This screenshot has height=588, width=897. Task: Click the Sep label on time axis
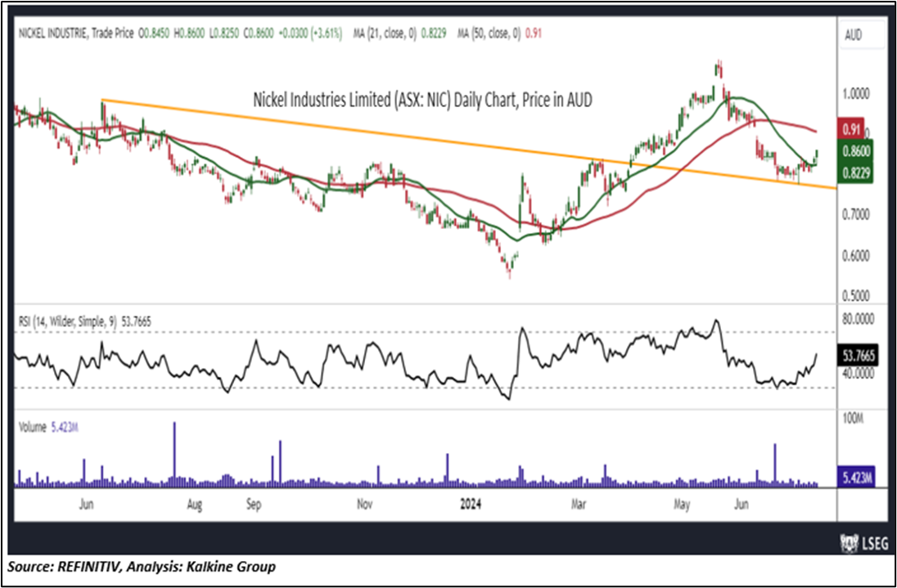(x=254, y=505)
